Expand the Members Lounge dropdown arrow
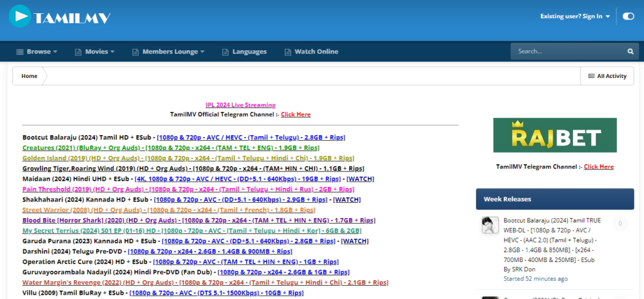 coord(202,52)
